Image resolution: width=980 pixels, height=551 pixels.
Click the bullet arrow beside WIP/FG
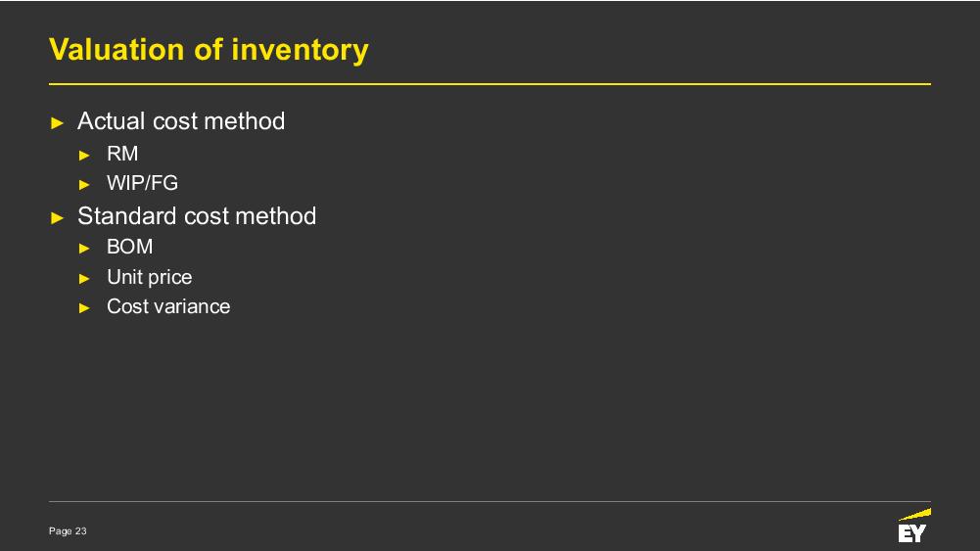coord(85,184)
